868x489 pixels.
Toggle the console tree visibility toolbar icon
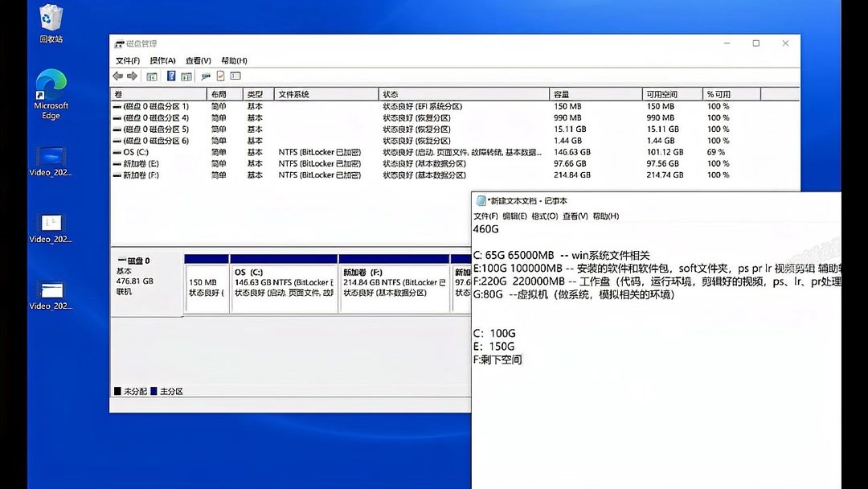(151, 76)
